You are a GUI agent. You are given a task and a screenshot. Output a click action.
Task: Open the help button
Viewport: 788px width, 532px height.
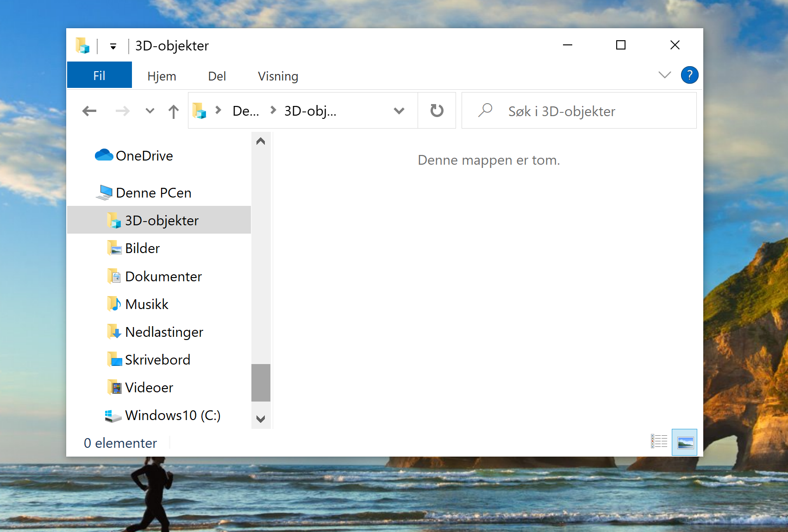[689, 75]
